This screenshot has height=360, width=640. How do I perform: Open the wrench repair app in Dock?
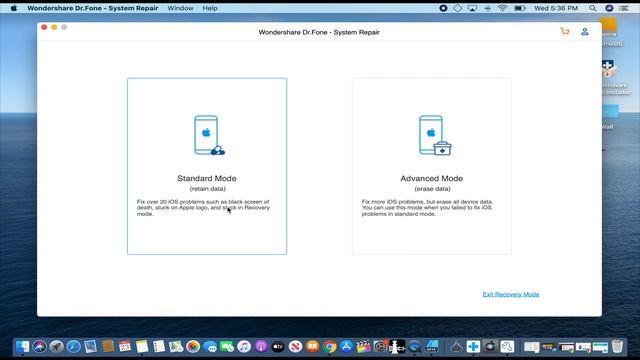pyautogui.click(x=507, y=347)
